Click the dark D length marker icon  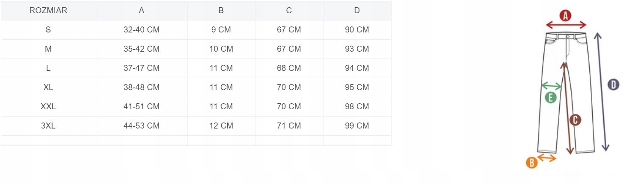point(614,85)
